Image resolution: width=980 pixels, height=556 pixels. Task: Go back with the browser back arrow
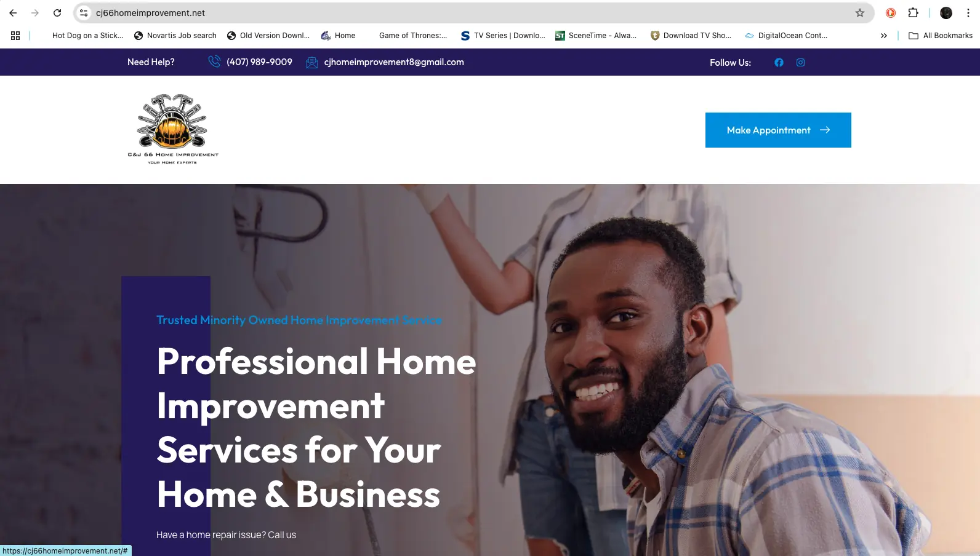pyautogui.click(x=13, y=13)
